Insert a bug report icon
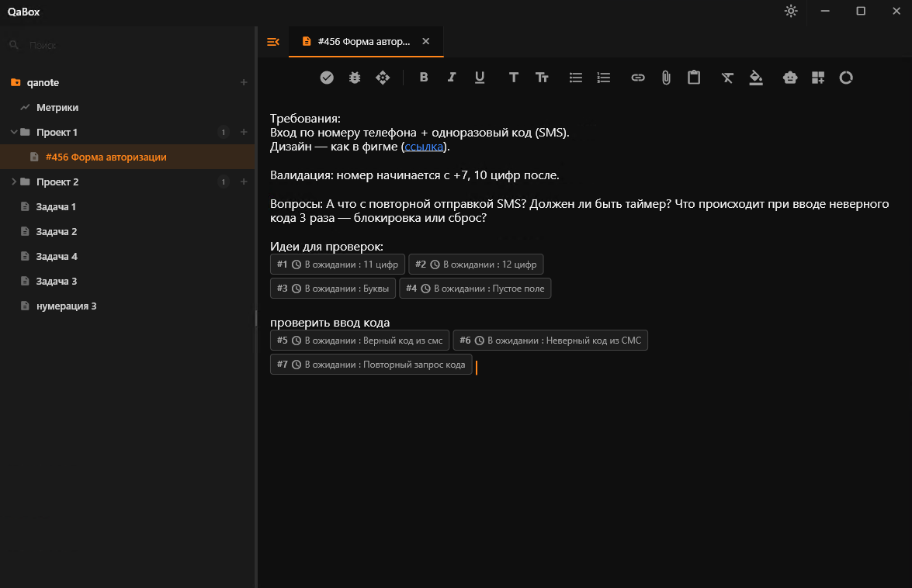The height and width of the screenshot is (588, 912). coord(355,78)
